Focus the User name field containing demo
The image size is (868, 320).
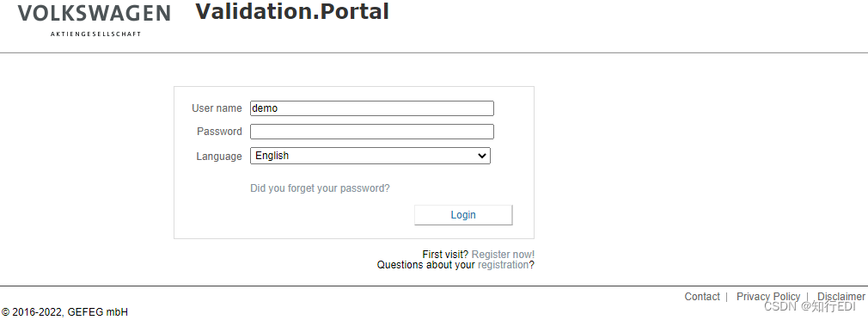click(x=372, y=108)
